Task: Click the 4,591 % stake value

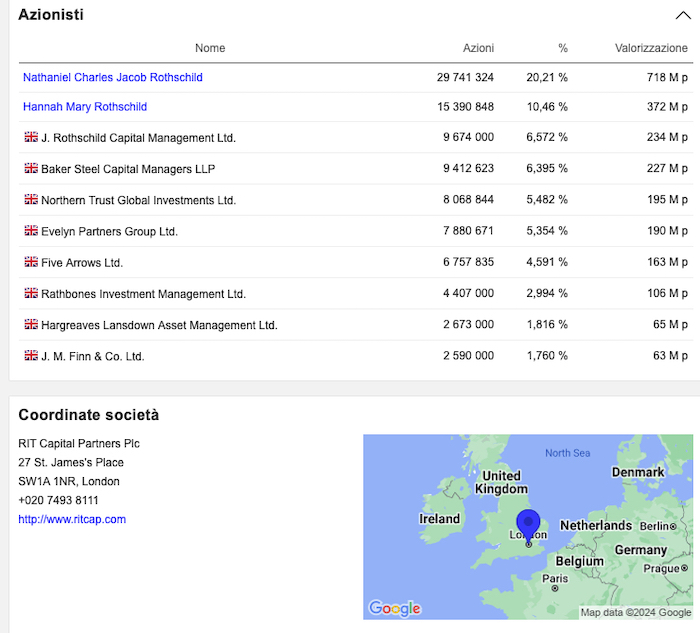Action: pyautogui.click(x=547, y=262)
